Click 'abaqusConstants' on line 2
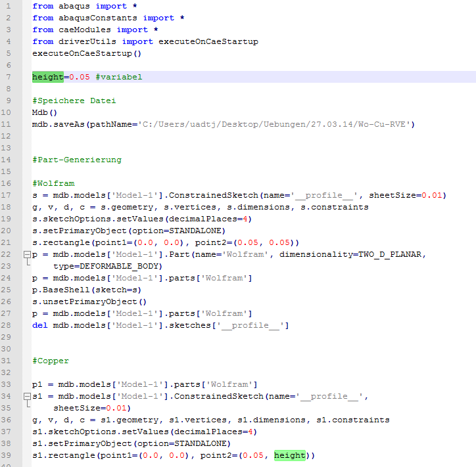Image resolution: width=476 pixels, height=467 pixels. [98, 18]
